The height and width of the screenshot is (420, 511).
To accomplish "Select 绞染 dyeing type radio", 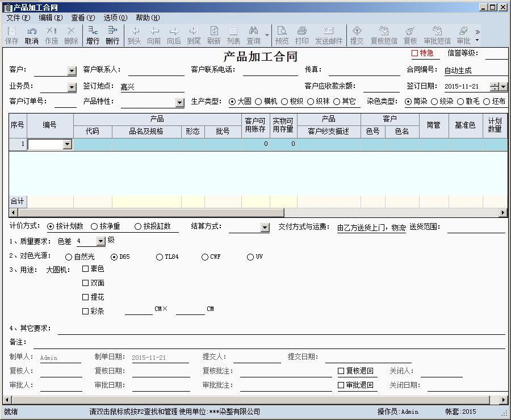I will 434,102.
